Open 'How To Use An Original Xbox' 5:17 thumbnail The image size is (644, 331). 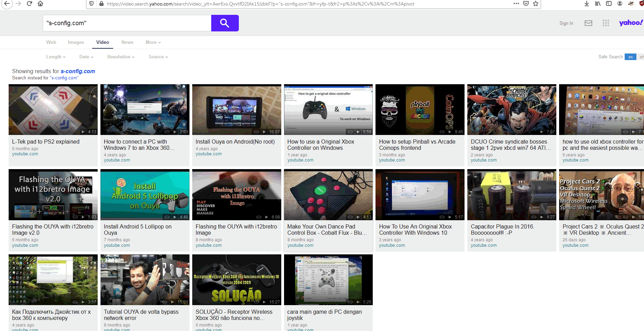(x=420, y=195)
